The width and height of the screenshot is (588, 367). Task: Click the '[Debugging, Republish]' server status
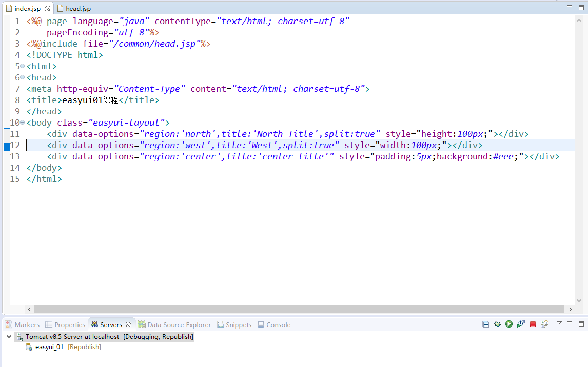(x=158, y=337)
